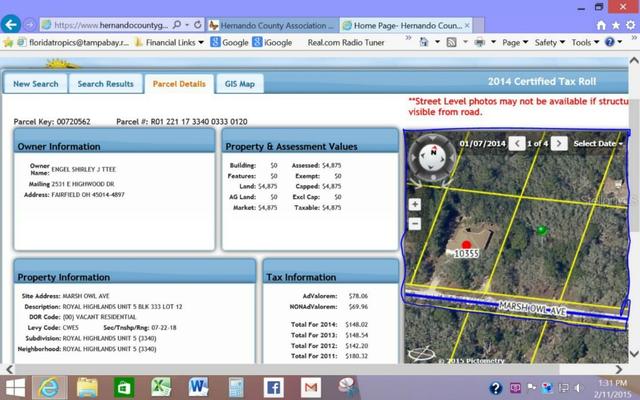Screen dimensions: 640x400
Task: Go to next aerial photo
Action: click(559, 143)
